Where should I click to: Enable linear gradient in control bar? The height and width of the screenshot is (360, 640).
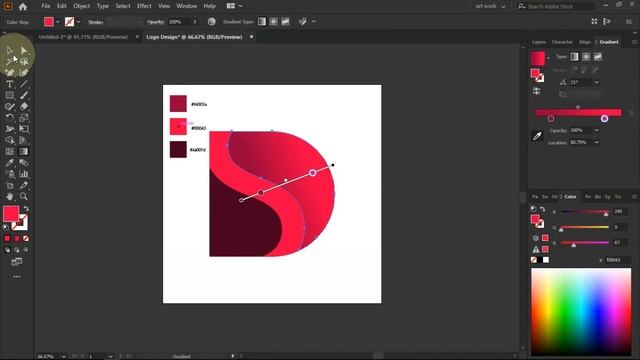[x=262, y=22]
